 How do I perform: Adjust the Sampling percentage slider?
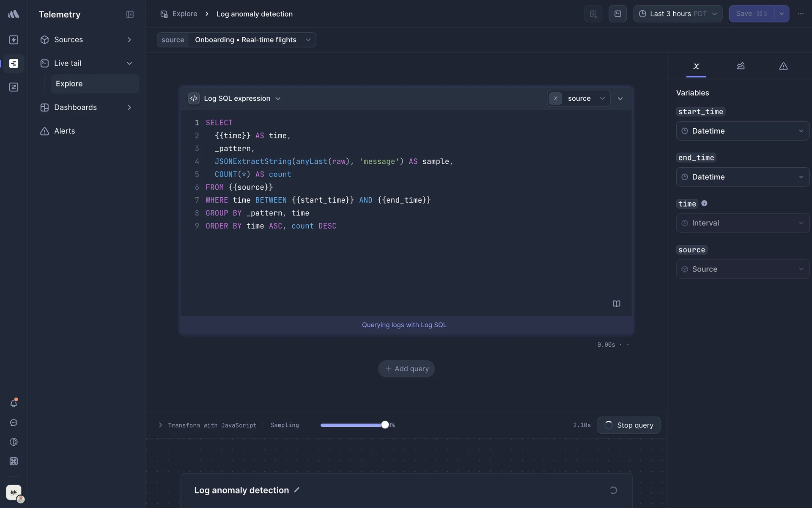click(385, 425)
